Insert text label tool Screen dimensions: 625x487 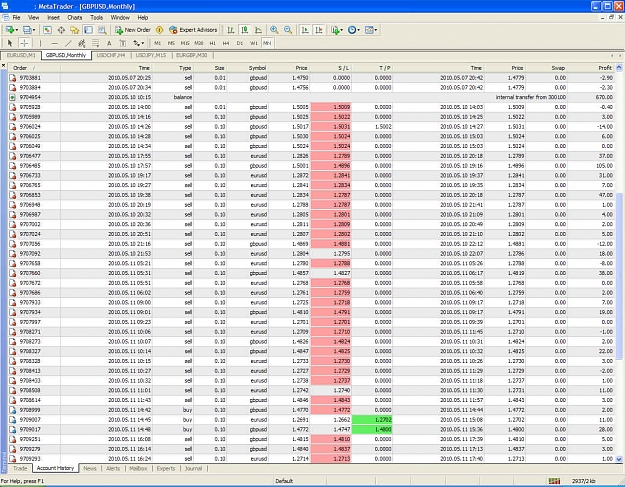pos(123,43)
